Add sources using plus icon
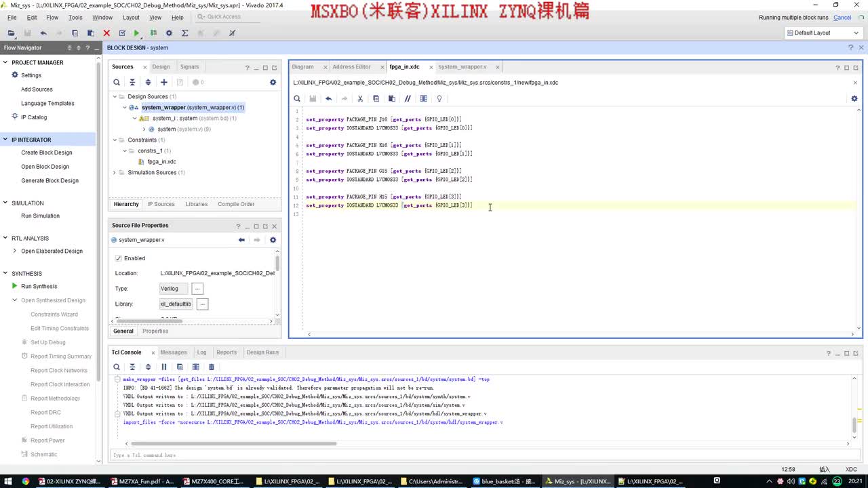 (163, 82)
